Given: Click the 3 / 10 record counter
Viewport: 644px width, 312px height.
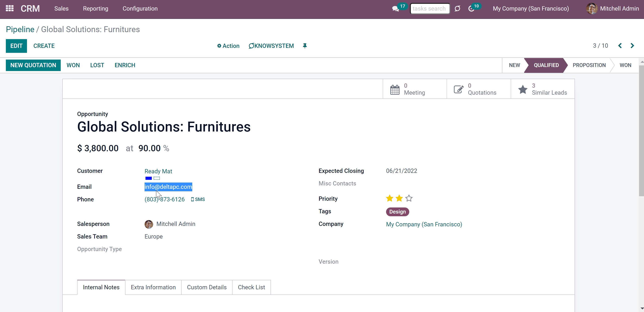Looking at the screenshot, I should pos(601,45).
